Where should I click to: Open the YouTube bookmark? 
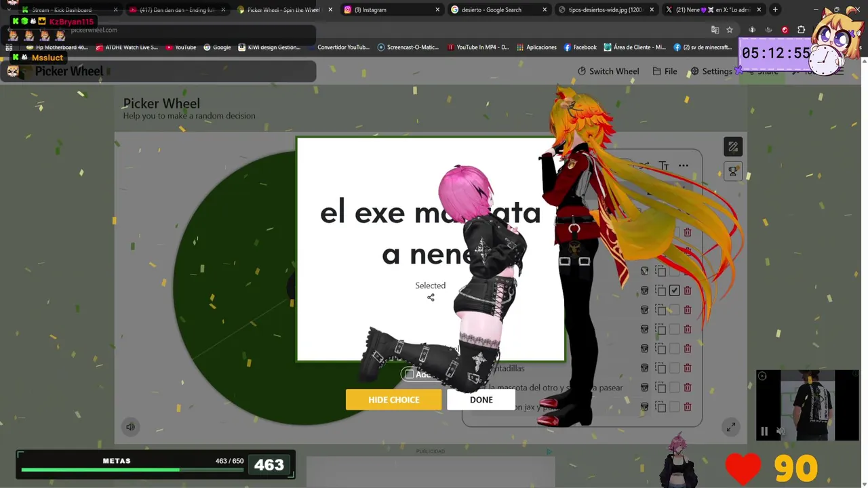[180, 47]
